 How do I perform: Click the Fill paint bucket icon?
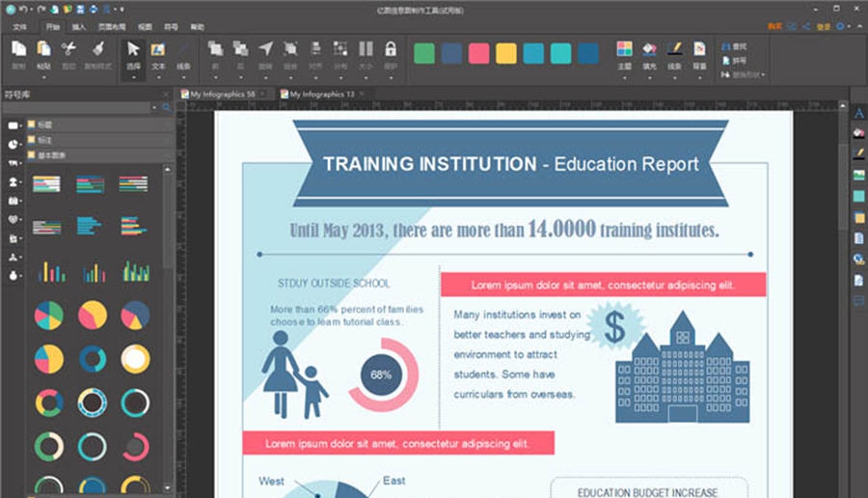(x=649, y=49)
